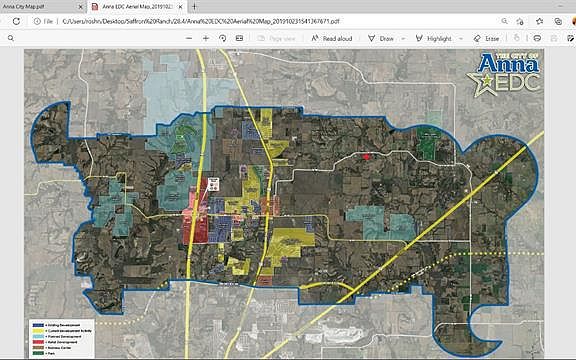Rotate the PDF page
This screenshot has width=576, height=360.
tap(223, 38)
